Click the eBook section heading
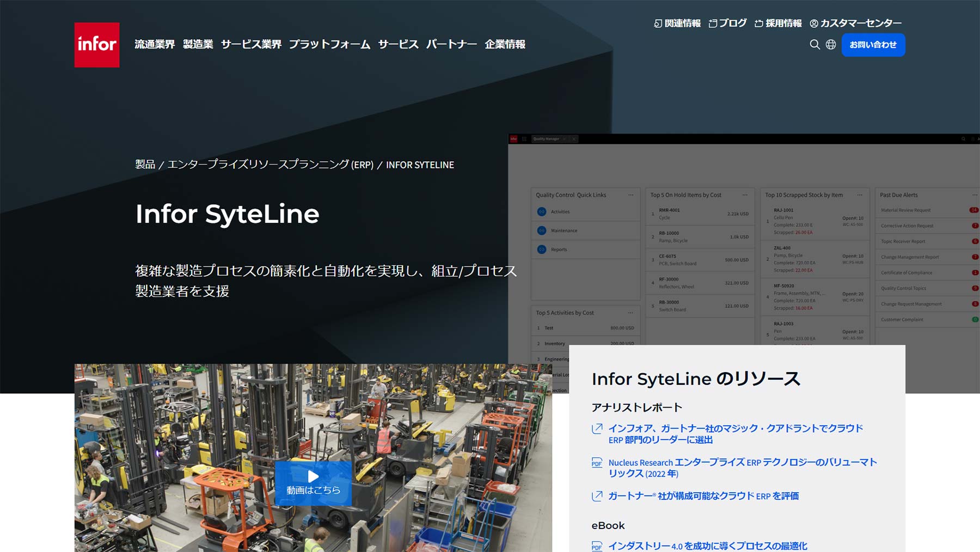 coord(608,525)
